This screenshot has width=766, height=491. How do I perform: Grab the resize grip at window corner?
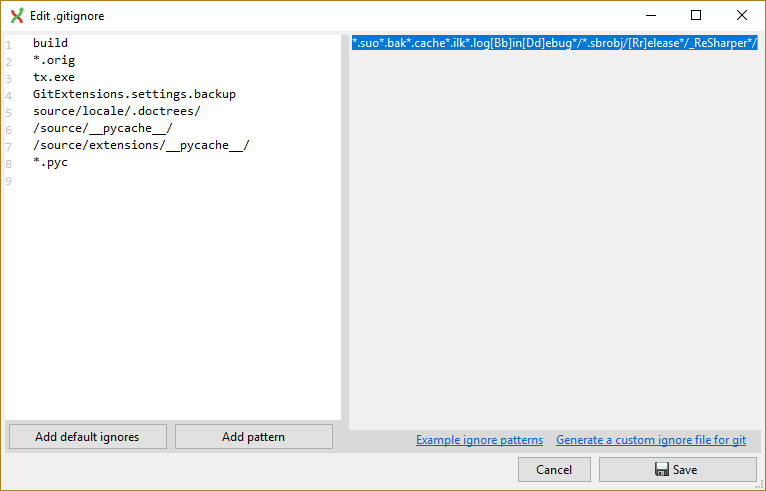(759, 484)
